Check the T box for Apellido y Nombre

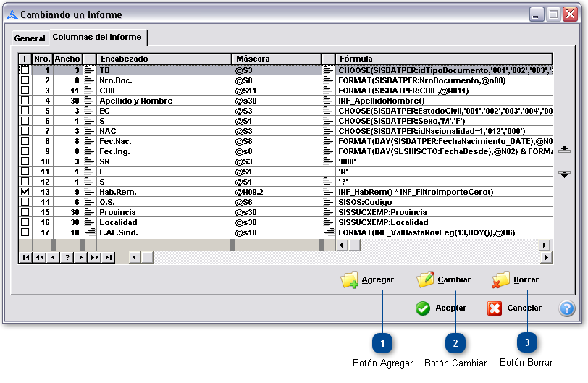[25, 101]
